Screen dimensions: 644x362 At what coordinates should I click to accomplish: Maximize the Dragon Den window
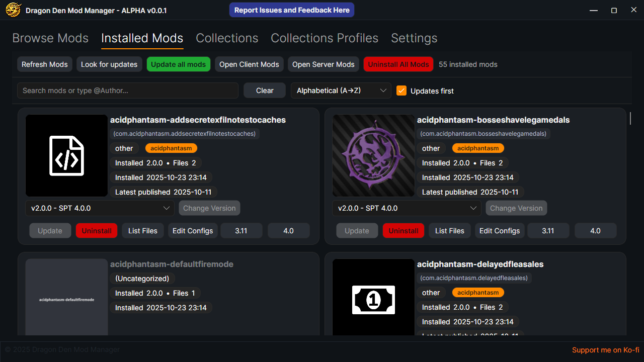(x=614, y=10)
